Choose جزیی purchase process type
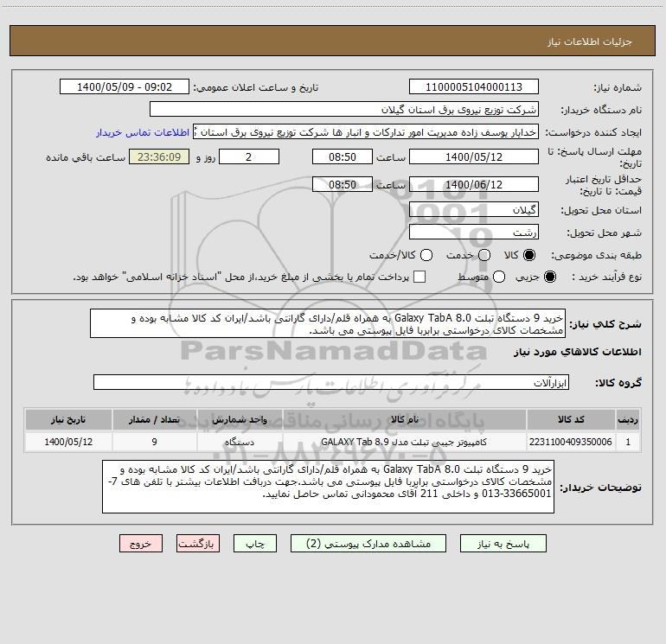Viewport: 666px width, 644px height. pos(550,277)
